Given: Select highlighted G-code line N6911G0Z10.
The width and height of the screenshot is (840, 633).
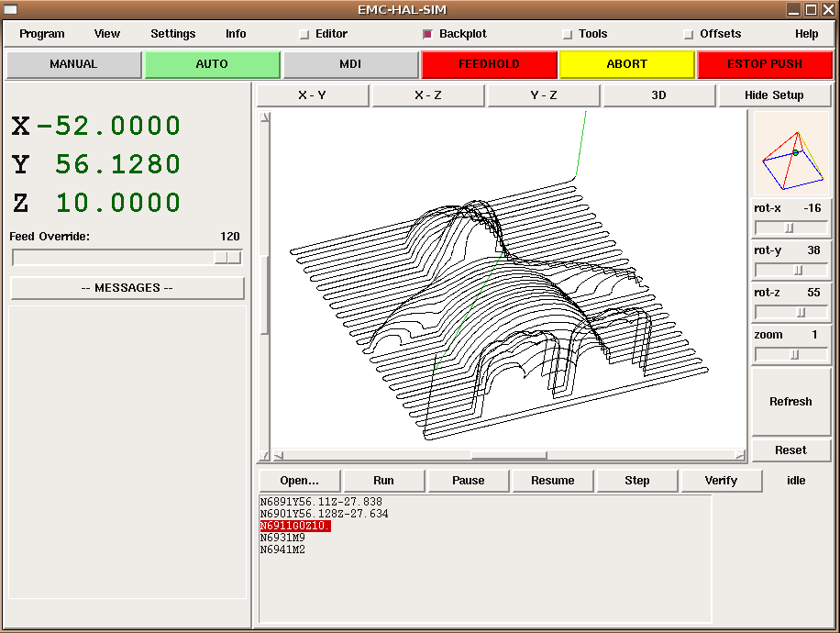Looking at the screenshot, I should (295, 526).
